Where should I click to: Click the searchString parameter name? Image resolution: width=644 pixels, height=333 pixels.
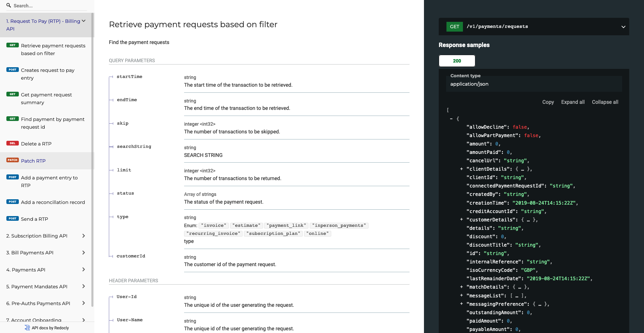(134, 147)
